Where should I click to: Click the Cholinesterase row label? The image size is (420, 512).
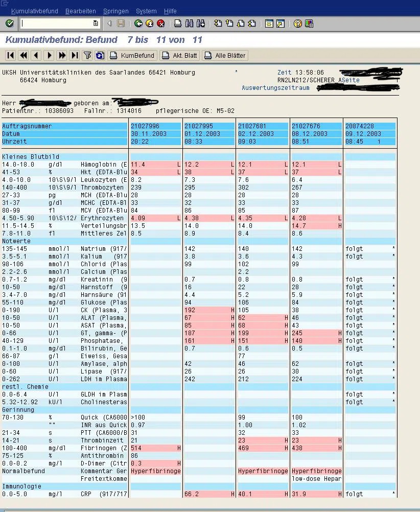(x=104, y=402)
